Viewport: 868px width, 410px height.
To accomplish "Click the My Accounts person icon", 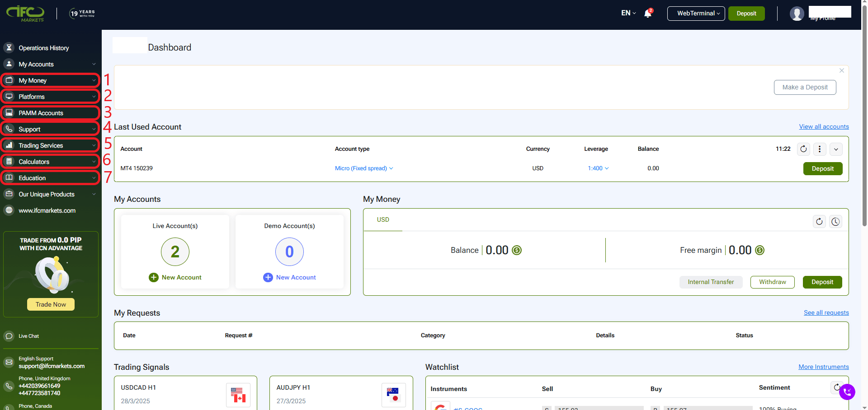I will [9, 64].
